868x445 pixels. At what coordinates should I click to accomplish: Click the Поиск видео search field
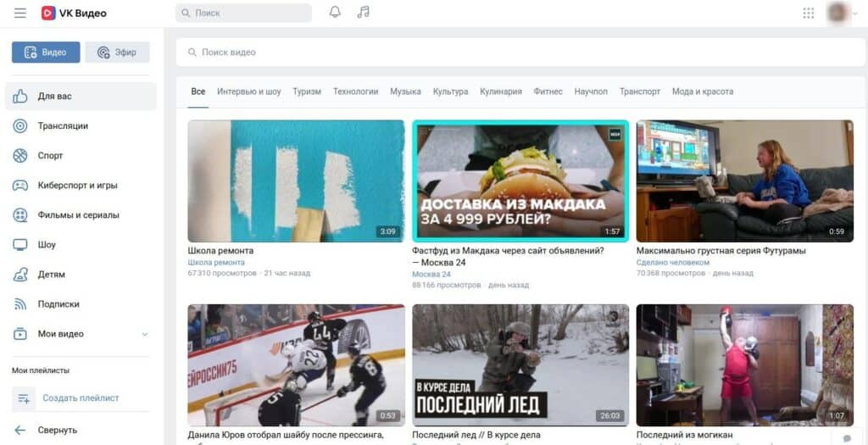tap(520, 53)
